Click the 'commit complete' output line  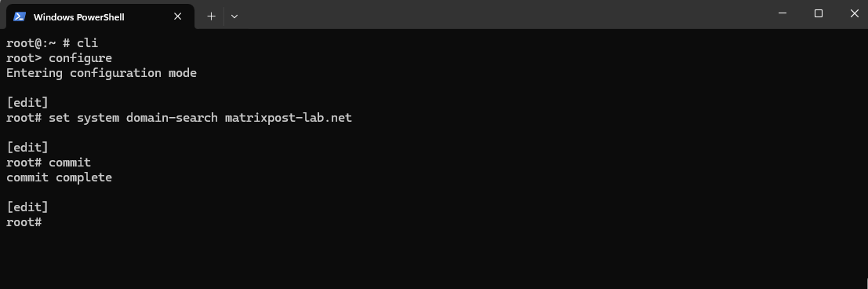coord(60,177)
